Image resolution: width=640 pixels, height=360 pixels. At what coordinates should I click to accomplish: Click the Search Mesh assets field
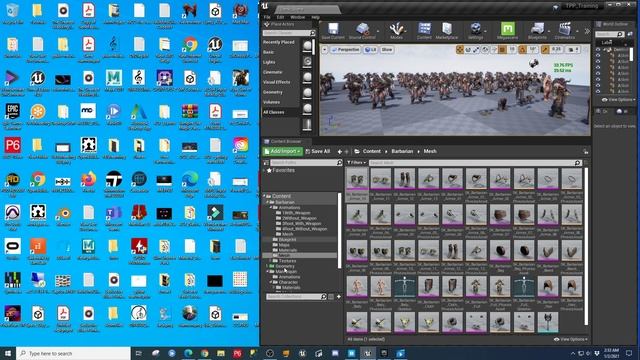(x=475, y=162)
